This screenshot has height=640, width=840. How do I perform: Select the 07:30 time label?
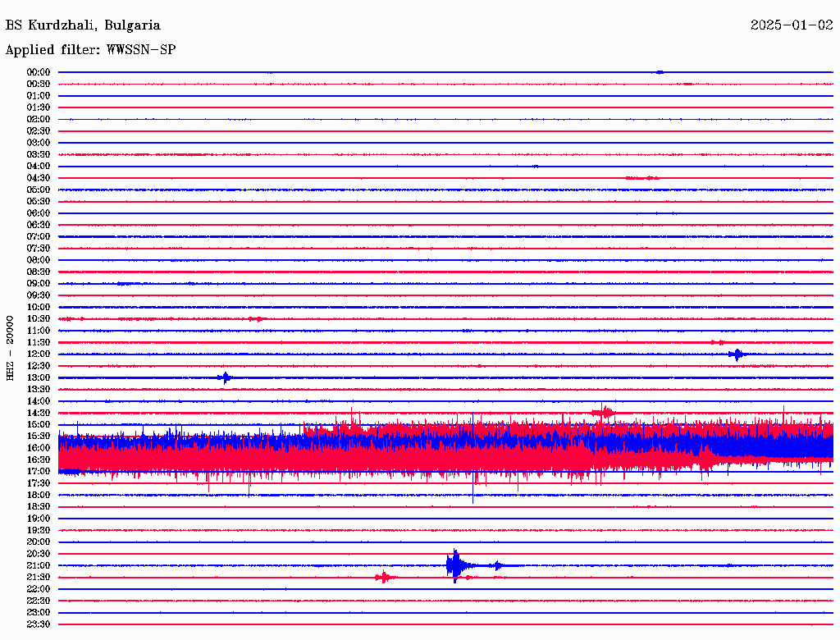point(39,248)
